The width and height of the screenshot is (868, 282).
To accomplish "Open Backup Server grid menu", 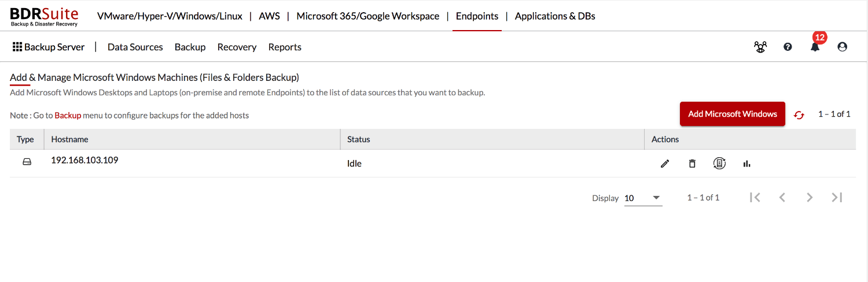I will 49,47.
